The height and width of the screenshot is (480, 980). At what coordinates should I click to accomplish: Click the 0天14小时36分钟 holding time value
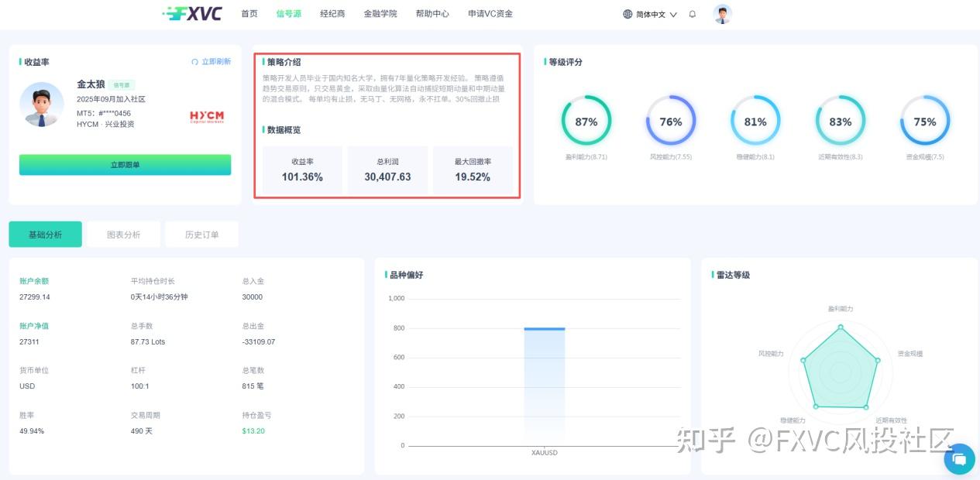click(160, 297)
